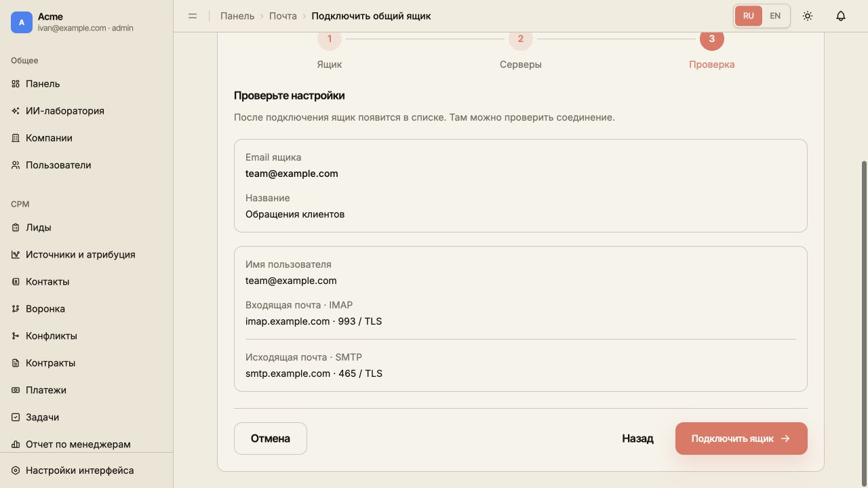Click the Задачи checkbox icon
The height and width of the screenshot is (488, 868).
16,418
